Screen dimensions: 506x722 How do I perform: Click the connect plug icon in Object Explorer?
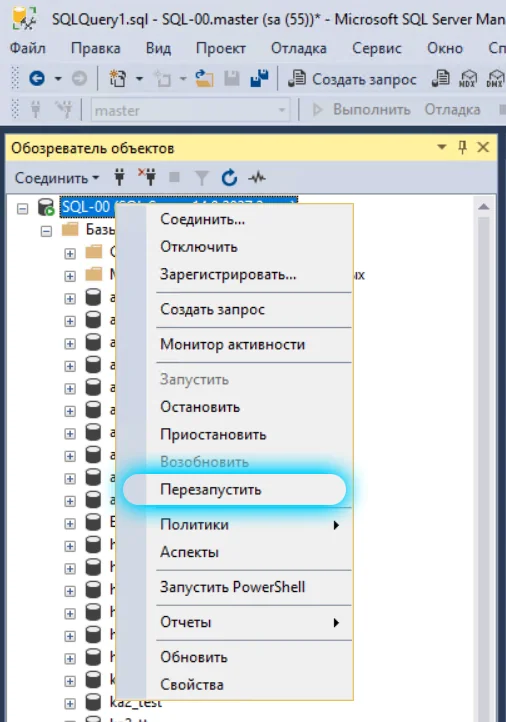[120, 177]
